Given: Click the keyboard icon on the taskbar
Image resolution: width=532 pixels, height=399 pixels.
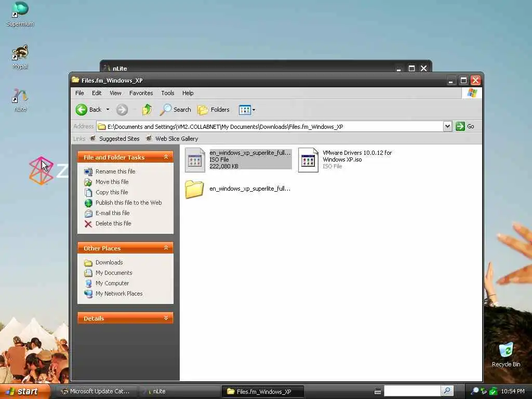Looking at the screenshot, I should tap(378, 392).
